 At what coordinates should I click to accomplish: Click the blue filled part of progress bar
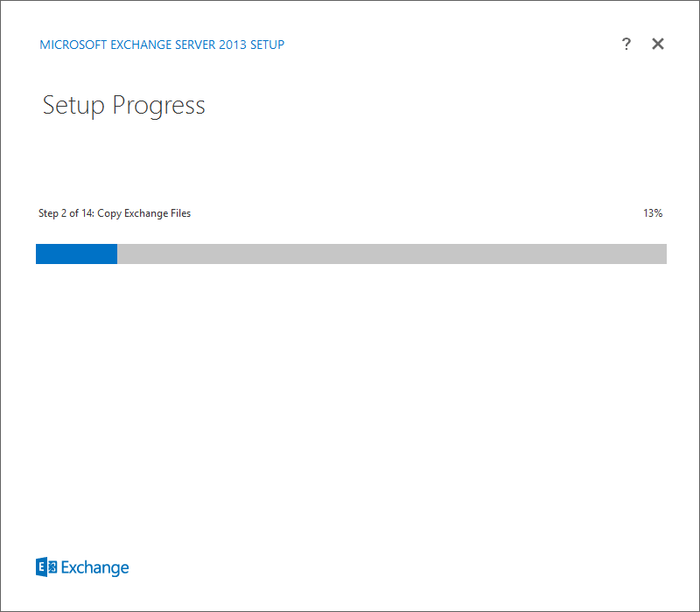(76, 254)
